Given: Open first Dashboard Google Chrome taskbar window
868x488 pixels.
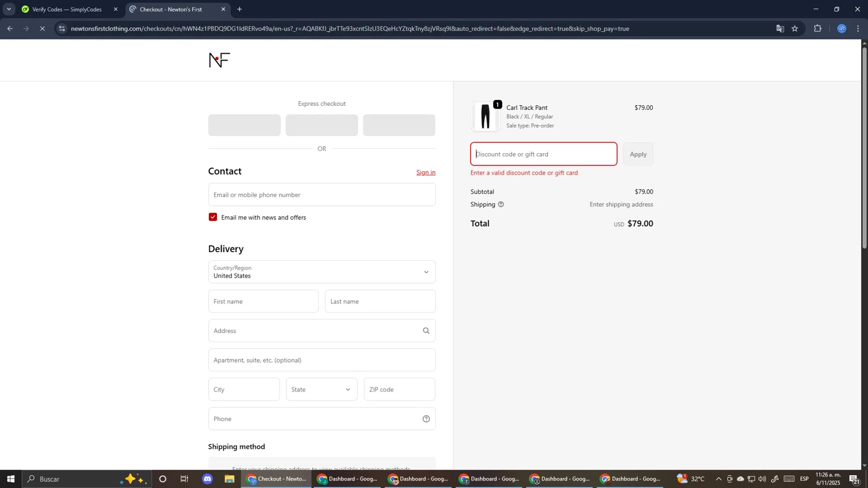Looking at the screenshot, I should [347, 479].
